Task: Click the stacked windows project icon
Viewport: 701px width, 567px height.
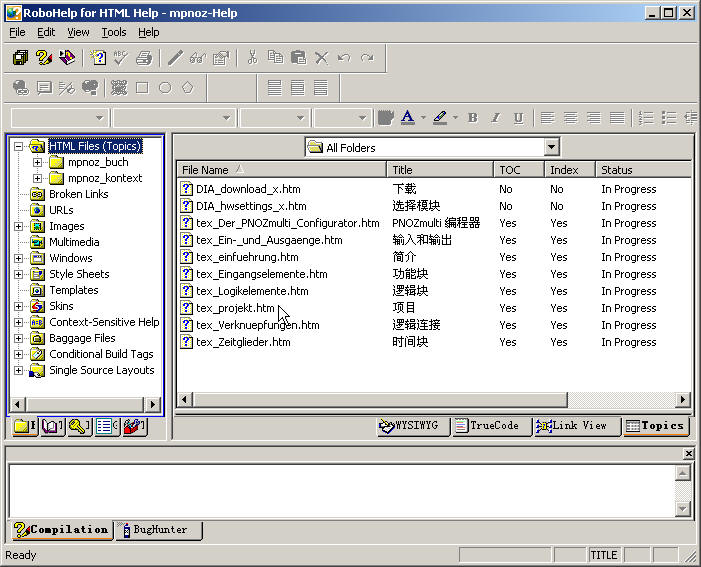Action: 20,58
